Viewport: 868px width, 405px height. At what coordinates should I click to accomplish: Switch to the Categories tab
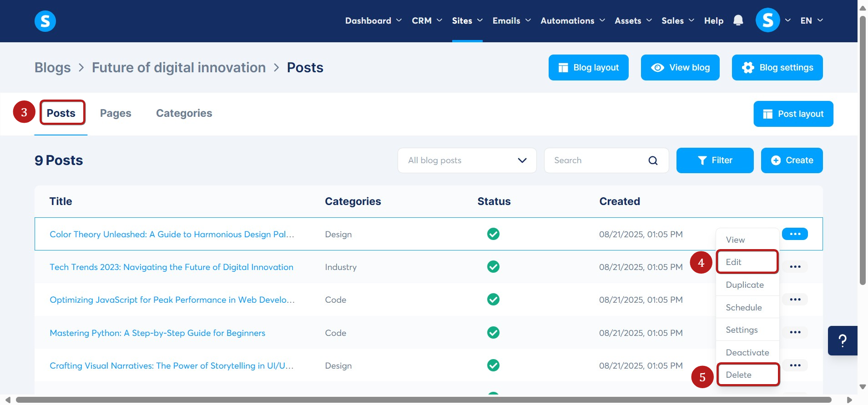coord(184,113)
